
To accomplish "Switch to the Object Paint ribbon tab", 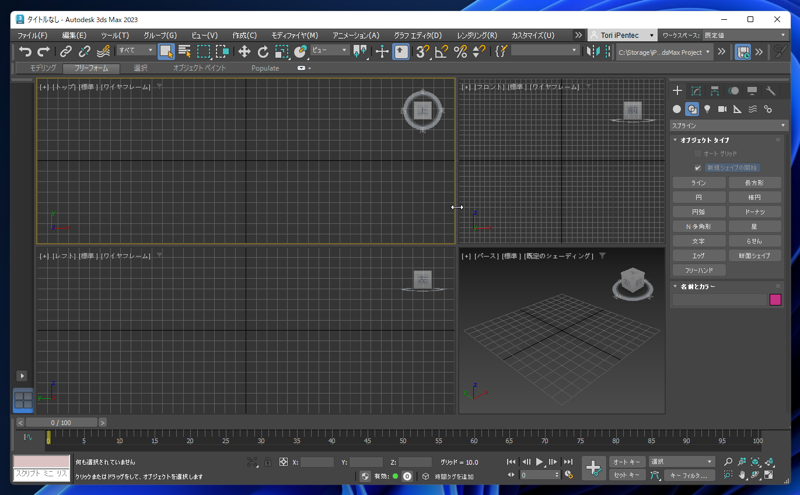I will [199, 68].
